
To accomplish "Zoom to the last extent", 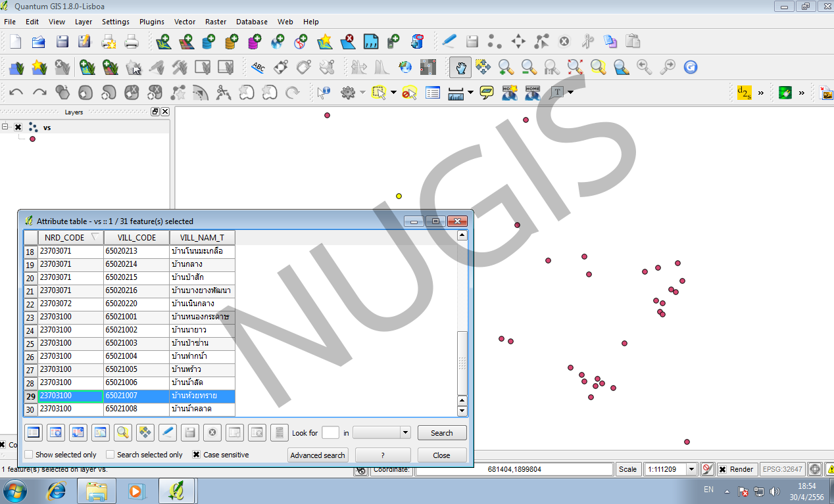I will tap(645, 67).
